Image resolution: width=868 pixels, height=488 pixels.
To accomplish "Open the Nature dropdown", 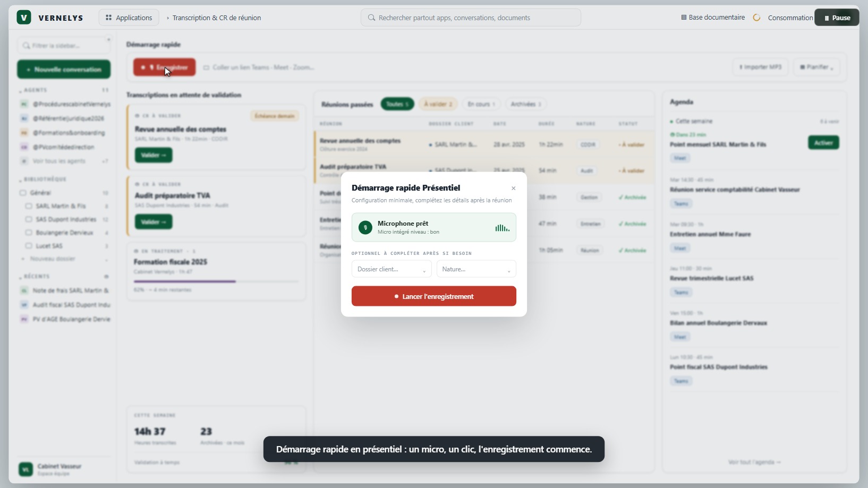I will pyautogui.click(x=476, y=269).
